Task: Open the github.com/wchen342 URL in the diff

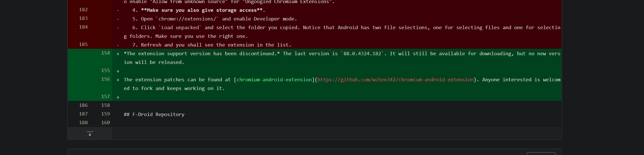Action: (x=395, y=80)
